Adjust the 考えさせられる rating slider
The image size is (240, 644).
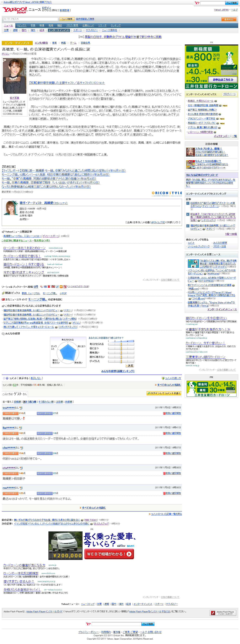[121, 344]
